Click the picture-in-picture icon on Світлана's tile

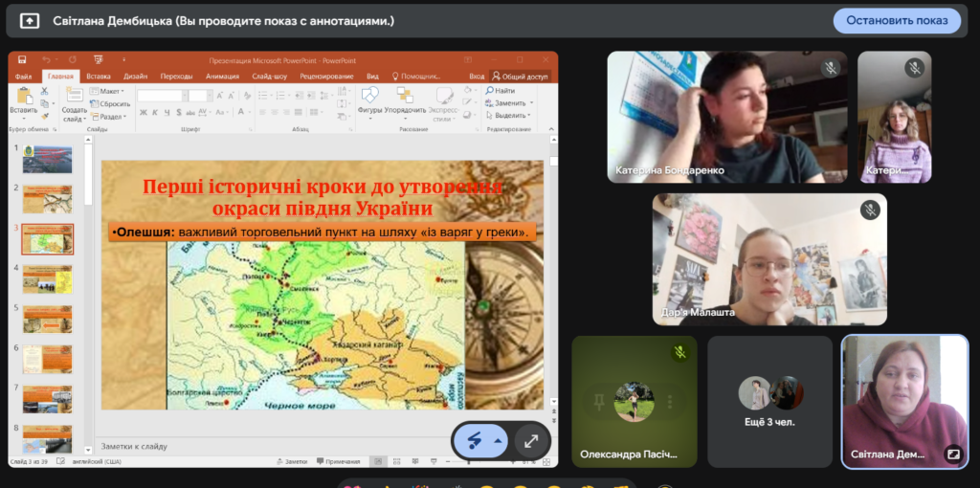click(x=952, y=454)
